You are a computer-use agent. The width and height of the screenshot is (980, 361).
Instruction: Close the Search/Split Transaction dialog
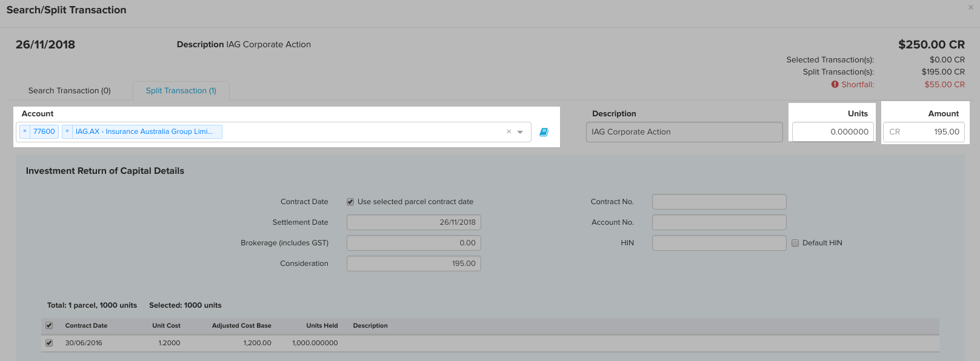[x=970, y=8]
